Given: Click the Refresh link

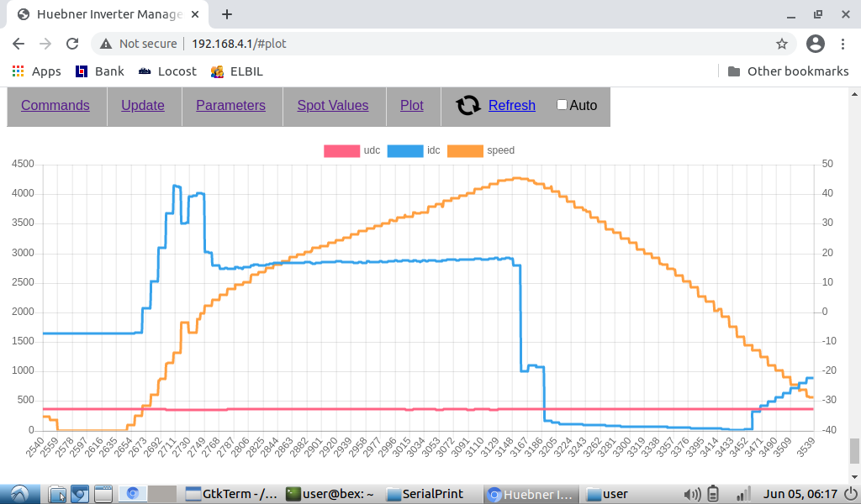Looking at the screenshot, I should coord(511,105).
